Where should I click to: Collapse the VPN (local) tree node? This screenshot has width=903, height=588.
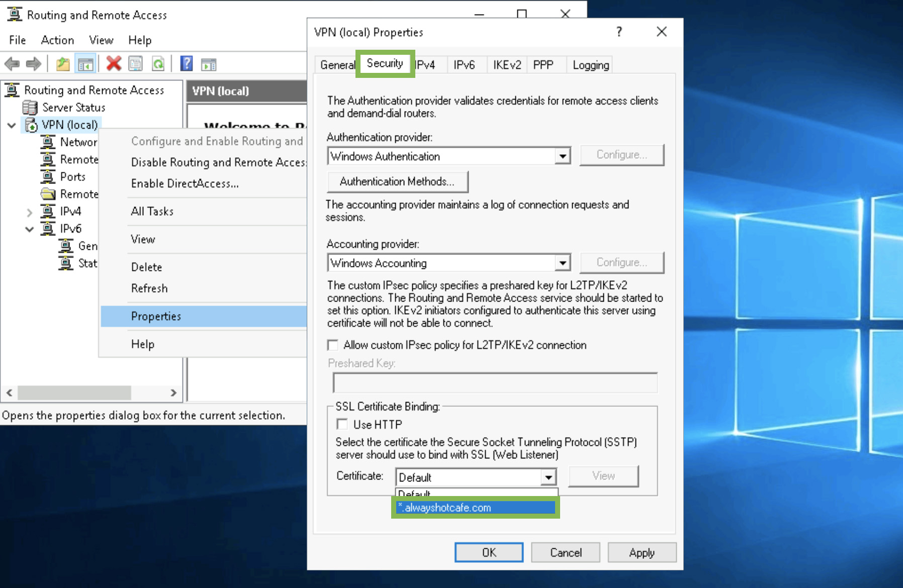pos(12,125)
